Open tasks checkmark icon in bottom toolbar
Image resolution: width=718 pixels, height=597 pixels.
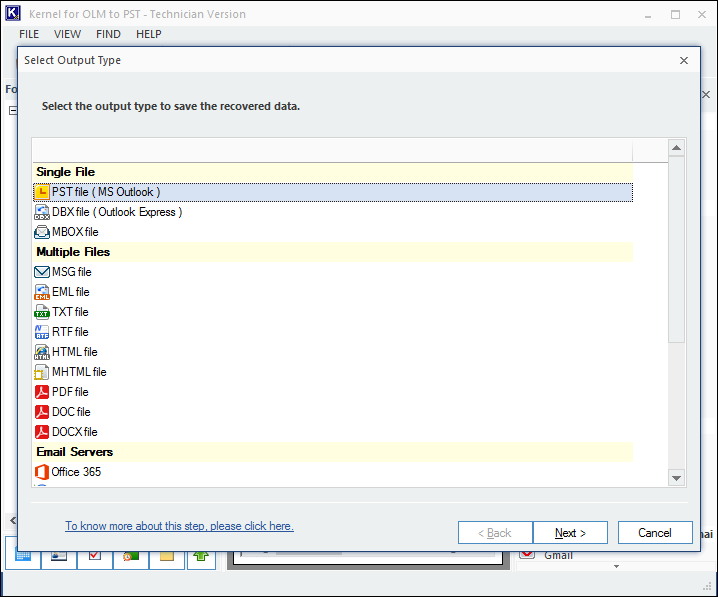pos(95,556)
